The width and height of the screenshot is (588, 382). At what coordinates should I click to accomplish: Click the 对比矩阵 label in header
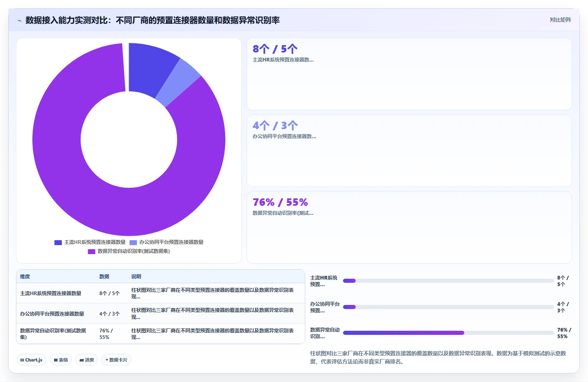click(x=560, y=20)
